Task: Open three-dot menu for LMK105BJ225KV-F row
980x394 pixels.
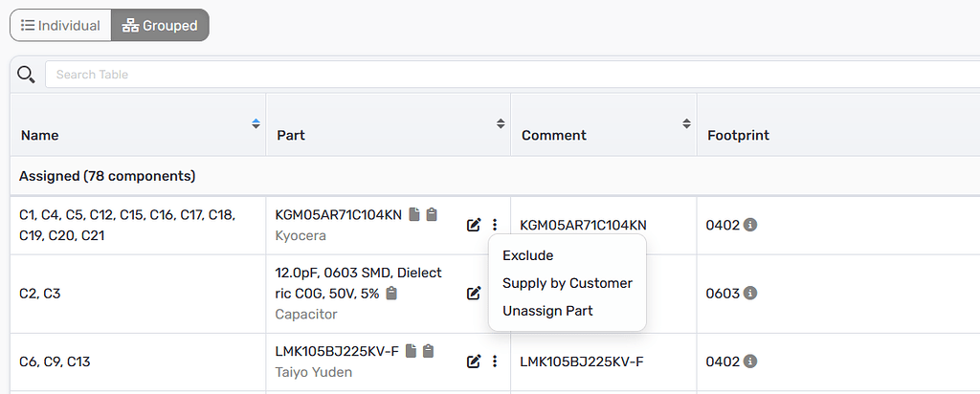Action: click(495, 361)
